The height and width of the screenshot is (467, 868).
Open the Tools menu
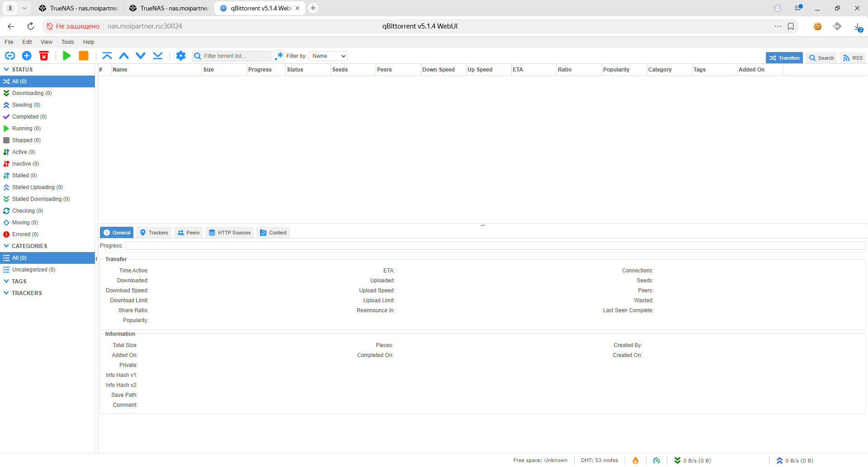(x=67, y=42)
